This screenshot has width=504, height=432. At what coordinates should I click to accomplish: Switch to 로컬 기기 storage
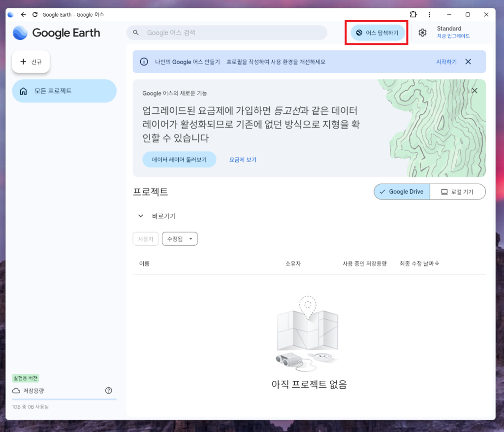click(457, 192)
